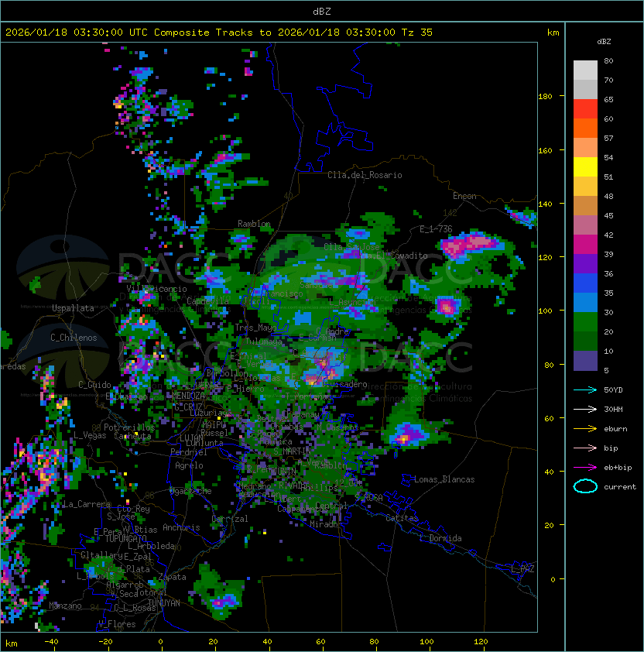
Task: Click the 'La_Carrera' label on the map
Action: (x=87, y=504)
